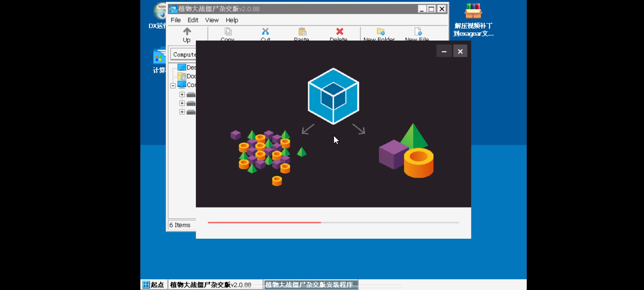Click the blue cube logo
The image size is (644, 290).
point(334,96)
